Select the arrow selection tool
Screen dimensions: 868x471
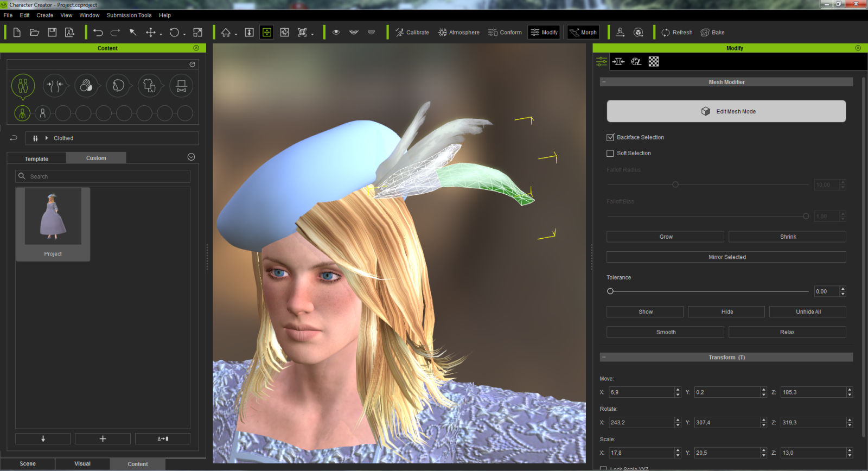(x=133, y=33)
